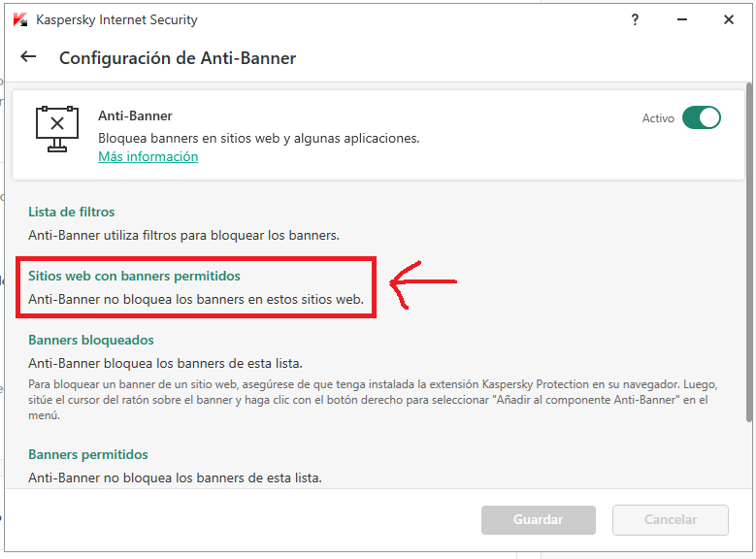Turn off the Anti-Banner Activo switch
The height and width of the screenshot is (559, 756).
(x=701, y=117)
